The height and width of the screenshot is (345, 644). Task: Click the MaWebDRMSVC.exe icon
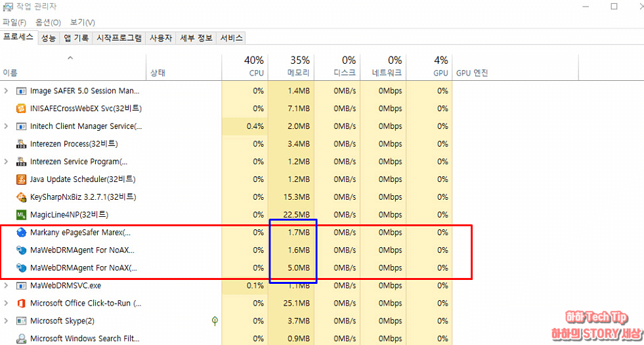click(x=21, y=285)
